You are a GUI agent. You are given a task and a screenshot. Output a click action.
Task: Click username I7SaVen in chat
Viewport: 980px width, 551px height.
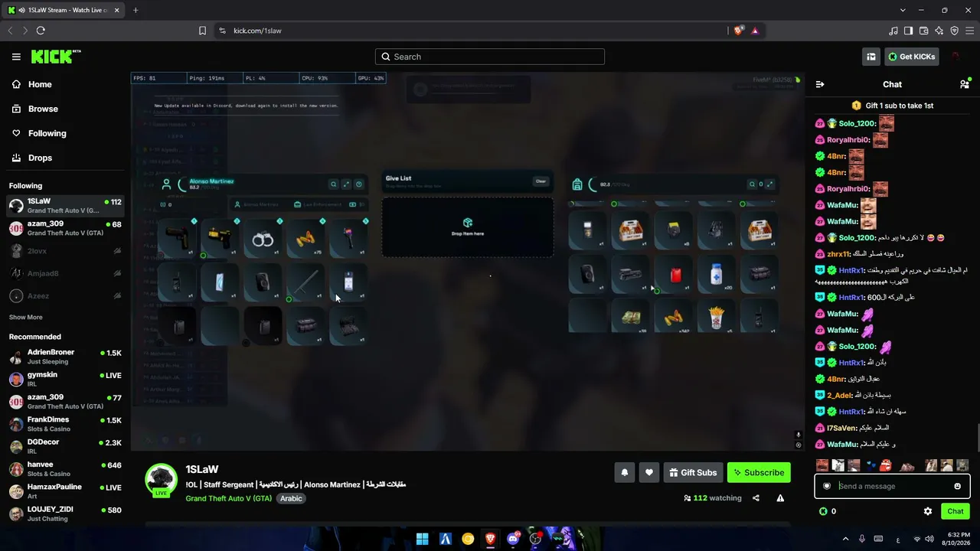click(x=841, y=428)
